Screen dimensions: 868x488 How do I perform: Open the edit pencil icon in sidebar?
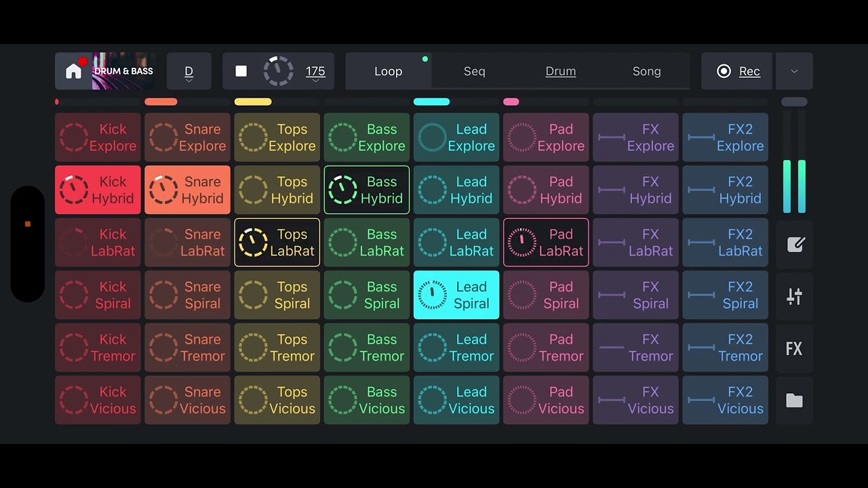click(x=795, y=245)
